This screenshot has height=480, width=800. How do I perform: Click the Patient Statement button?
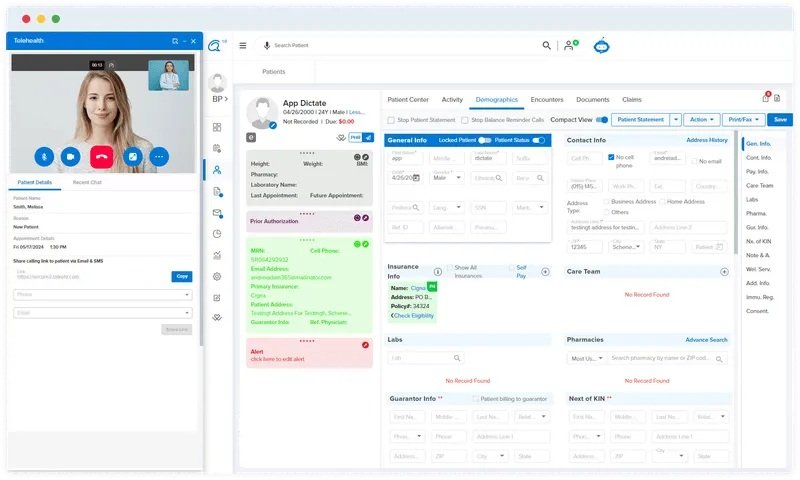(640, 120)
